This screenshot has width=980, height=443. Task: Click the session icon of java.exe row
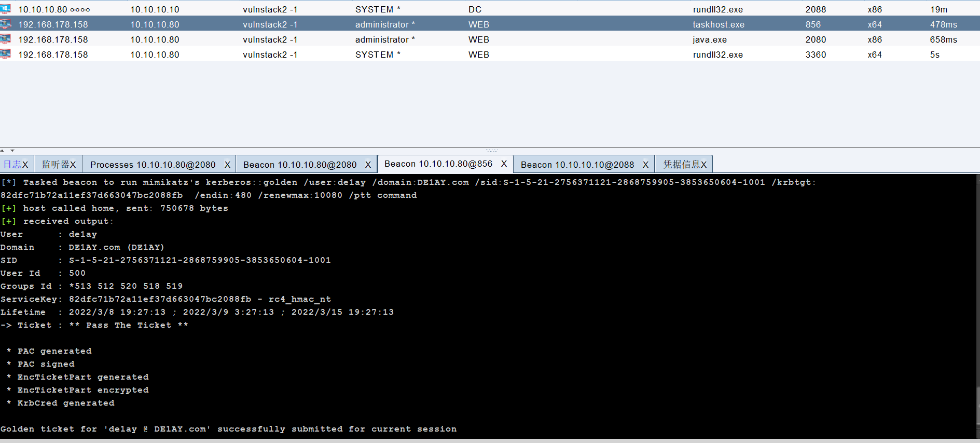point(6,39)
